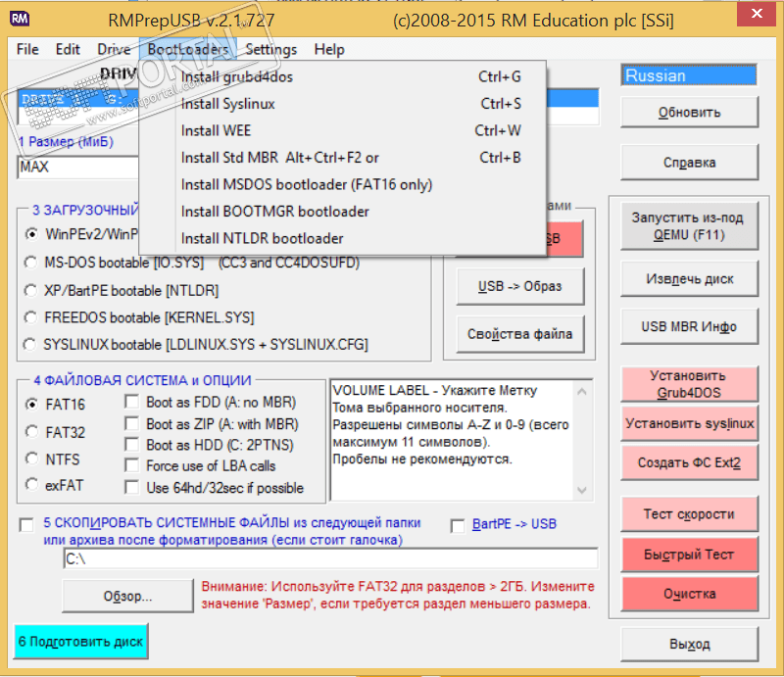Screen dimensions: 784x677
Task: Close the Bootloaders menu header
Action: (x=188, y=50)
